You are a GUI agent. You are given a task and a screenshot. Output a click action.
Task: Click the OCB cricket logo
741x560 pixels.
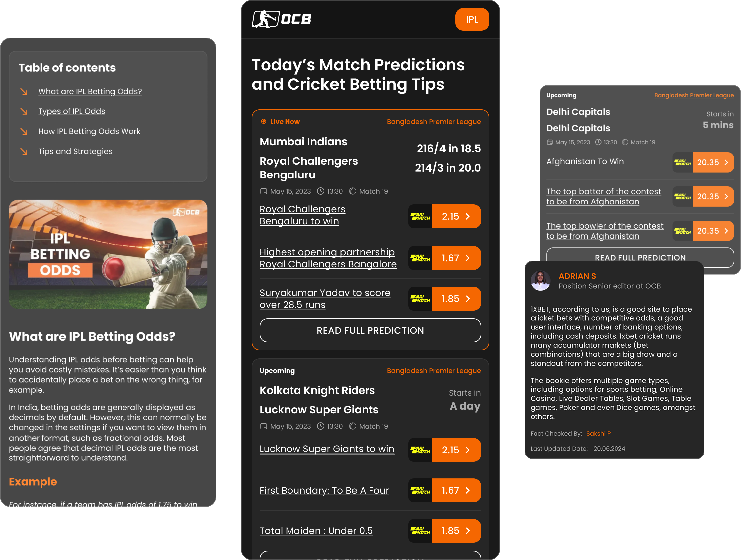pos(282,19)
